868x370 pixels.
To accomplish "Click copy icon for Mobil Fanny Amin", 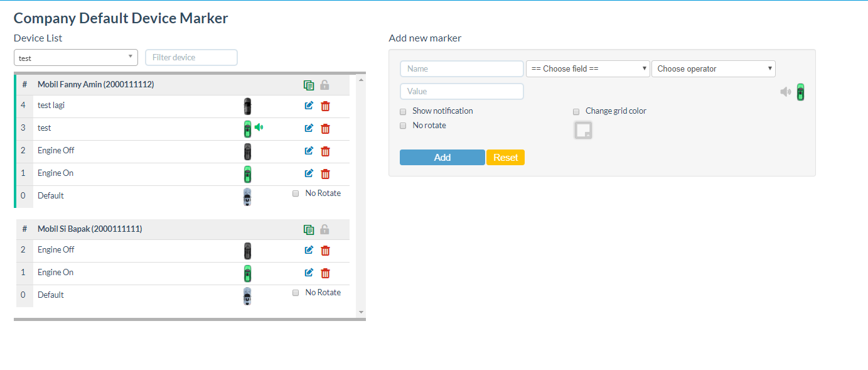I will point(308,85).
